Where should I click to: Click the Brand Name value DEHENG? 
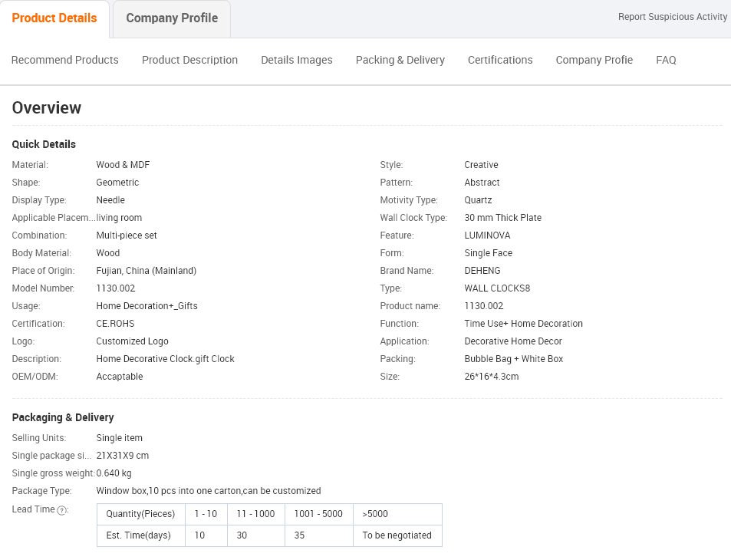click(482, 271)
